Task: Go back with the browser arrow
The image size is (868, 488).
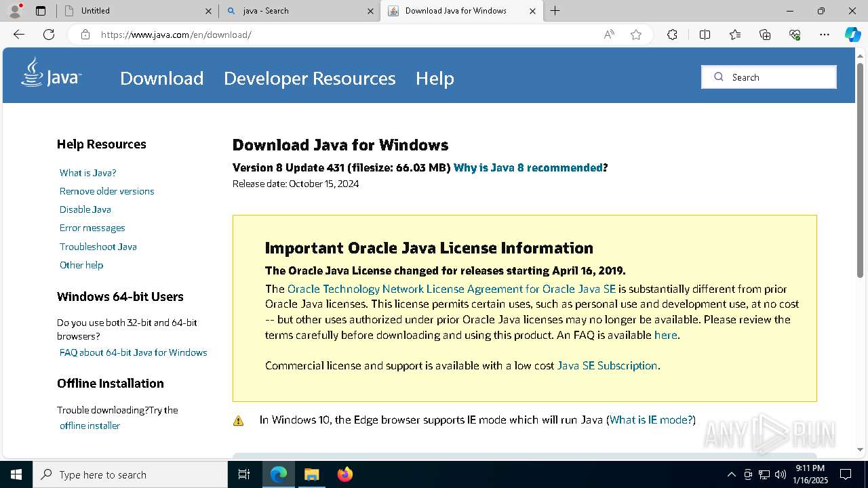Action: (x=19, y=35)
